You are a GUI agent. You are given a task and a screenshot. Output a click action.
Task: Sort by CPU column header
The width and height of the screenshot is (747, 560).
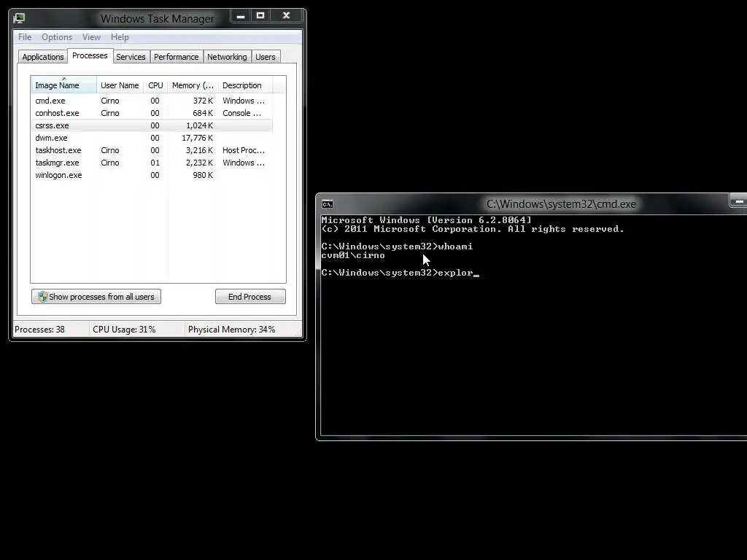[155, 85]
